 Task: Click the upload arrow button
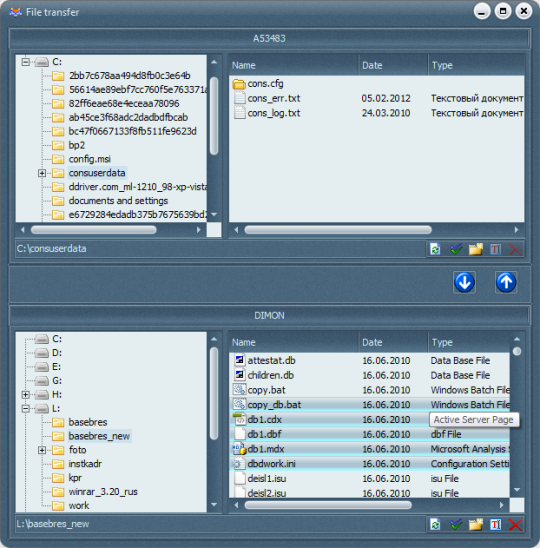[x=506, y=282]
